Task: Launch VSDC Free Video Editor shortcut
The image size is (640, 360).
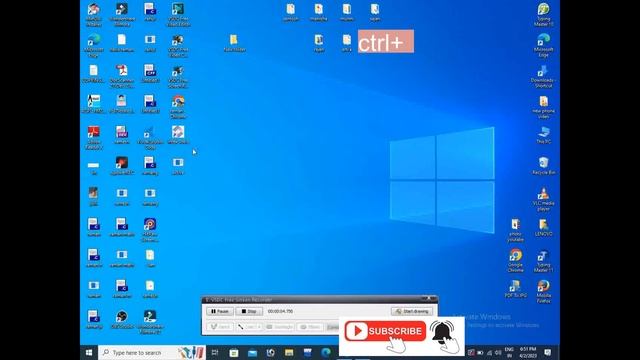Action: coord(178,15)
